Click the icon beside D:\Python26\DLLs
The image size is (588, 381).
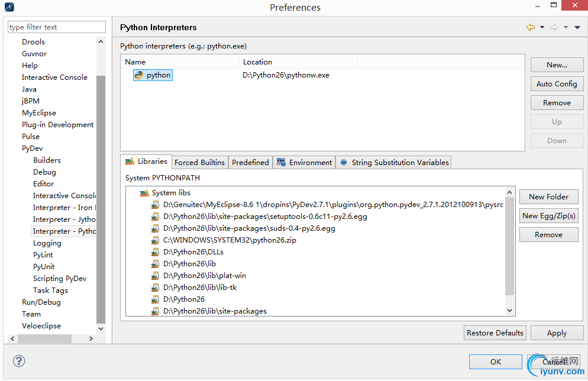pos(155,252)
